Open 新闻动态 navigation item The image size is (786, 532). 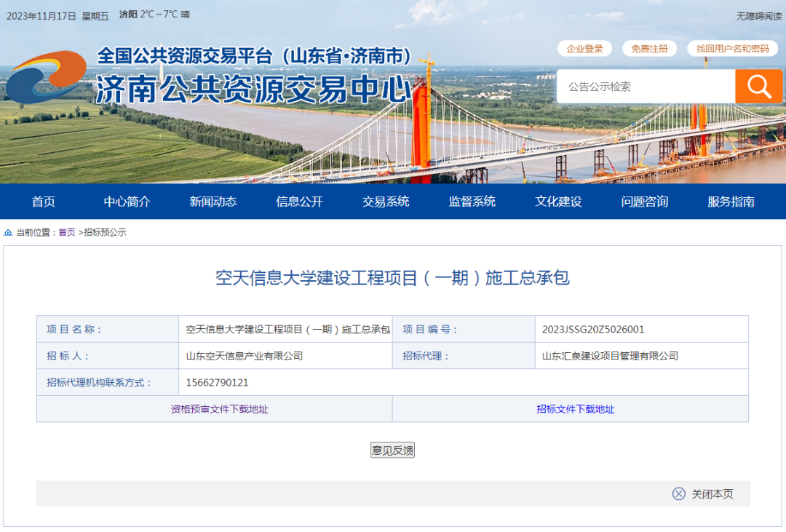click(x=213, y=202)
